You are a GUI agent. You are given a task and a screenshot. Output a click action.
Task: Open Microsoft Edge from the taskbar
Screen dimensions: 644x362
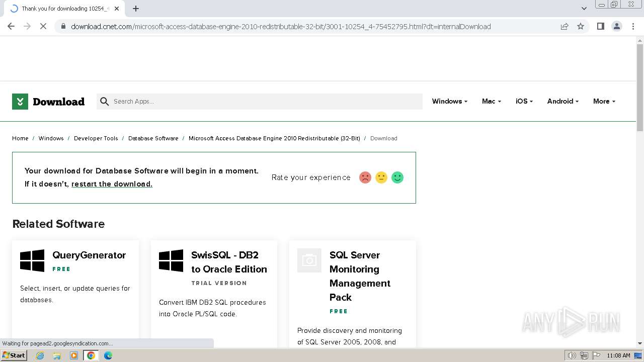pyautogui.click(x=108, y=355)
